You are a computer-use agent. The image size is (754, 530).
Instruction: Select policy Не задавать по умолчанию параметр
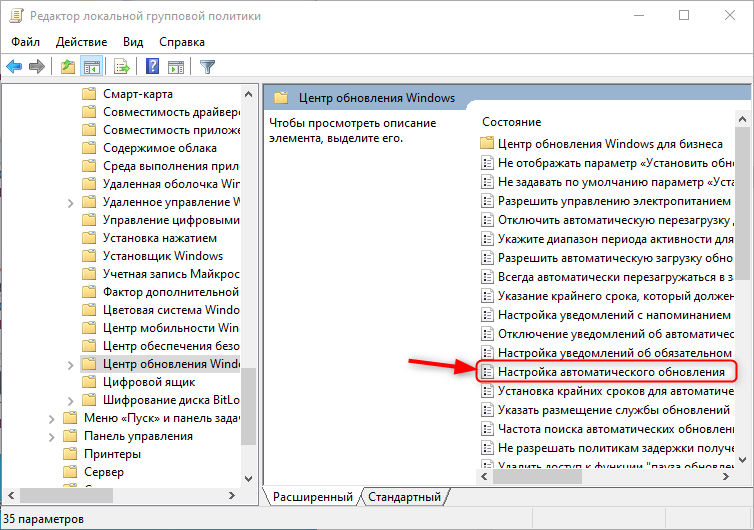tap(607, 182)
